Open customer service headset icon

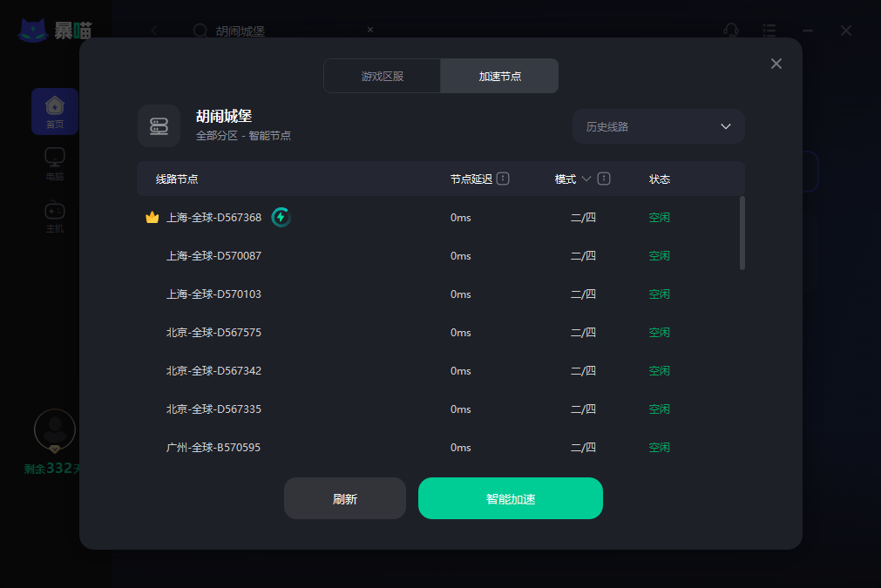click(x=730, y=30)
